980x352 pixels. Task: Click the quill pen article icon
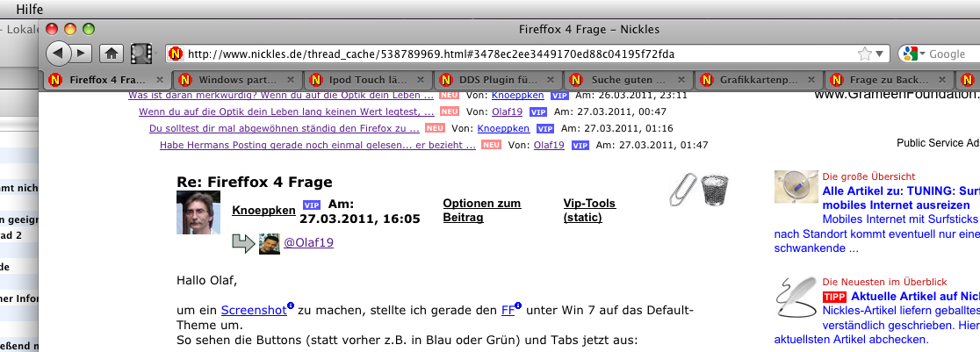pyautogui.click(x=796, y=297)
